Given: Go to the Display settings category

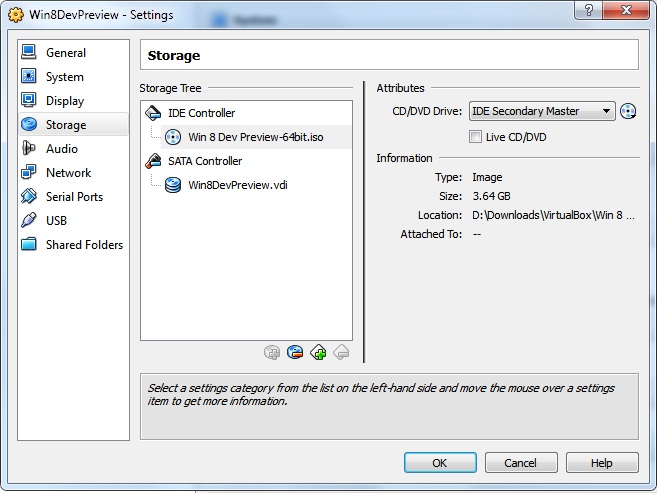Looking at the screenshot, I should pyautogui.click(x=65, y=101).
